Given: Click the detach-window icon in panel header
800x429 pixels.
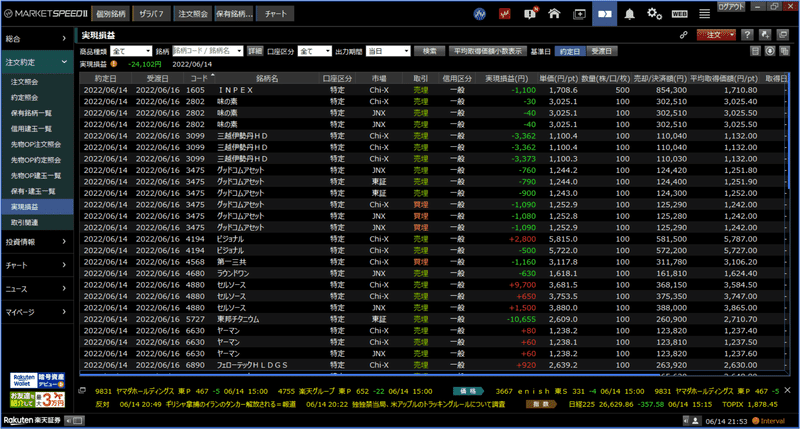Looking at the screenshot, I should coord(783,35).
